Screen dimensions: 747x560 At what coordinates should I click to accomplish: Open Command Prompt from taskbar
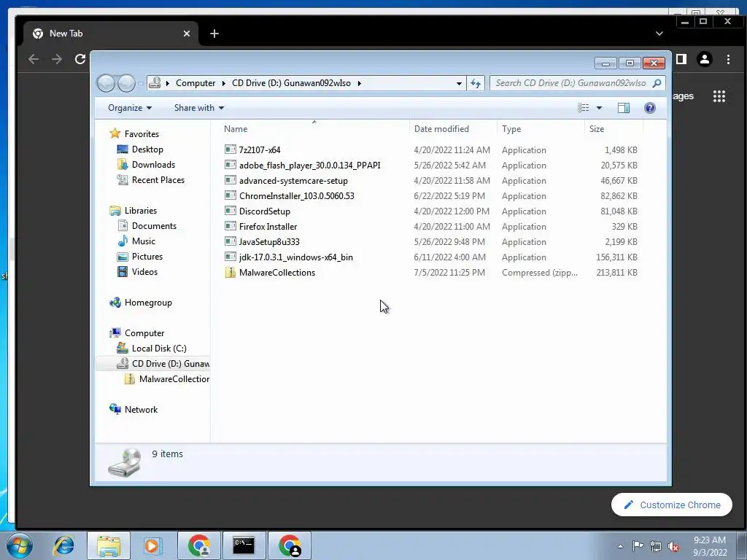pos(244,545)
